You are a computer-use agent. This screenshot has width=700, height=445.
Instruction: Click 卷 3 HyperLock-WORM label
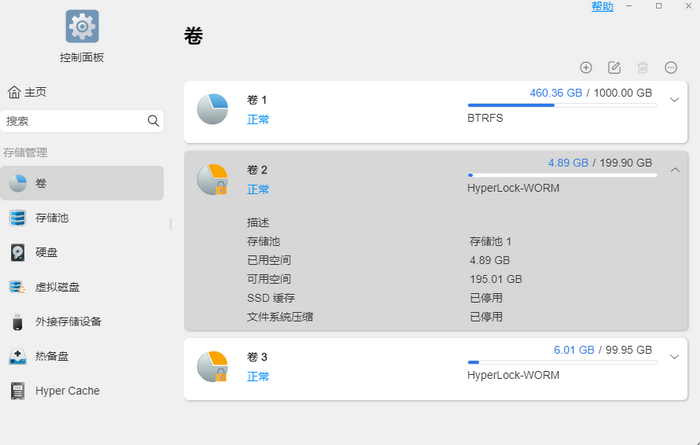pyautogui.click(x=513, y=375)
